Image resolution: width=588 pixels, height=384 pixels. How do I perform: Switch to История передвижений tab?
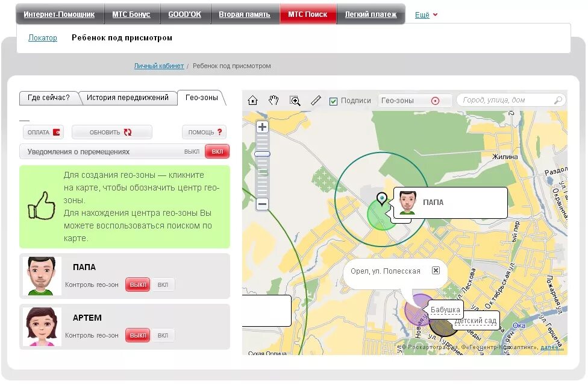(x=128, y=98)
